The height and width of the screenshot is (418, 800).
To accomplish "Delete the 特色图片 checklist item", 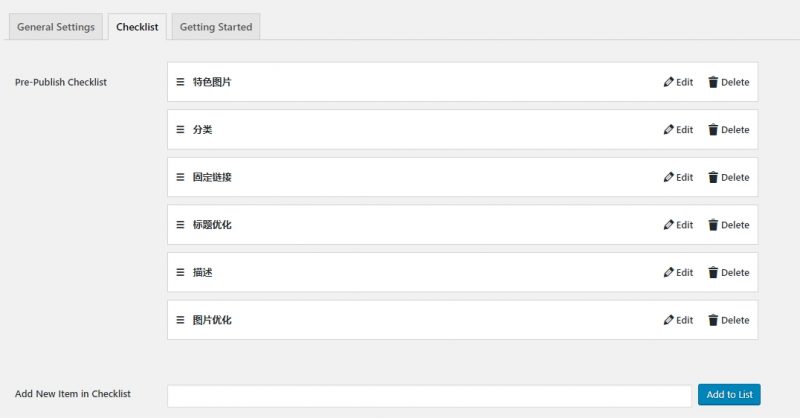I will (728, 82).
